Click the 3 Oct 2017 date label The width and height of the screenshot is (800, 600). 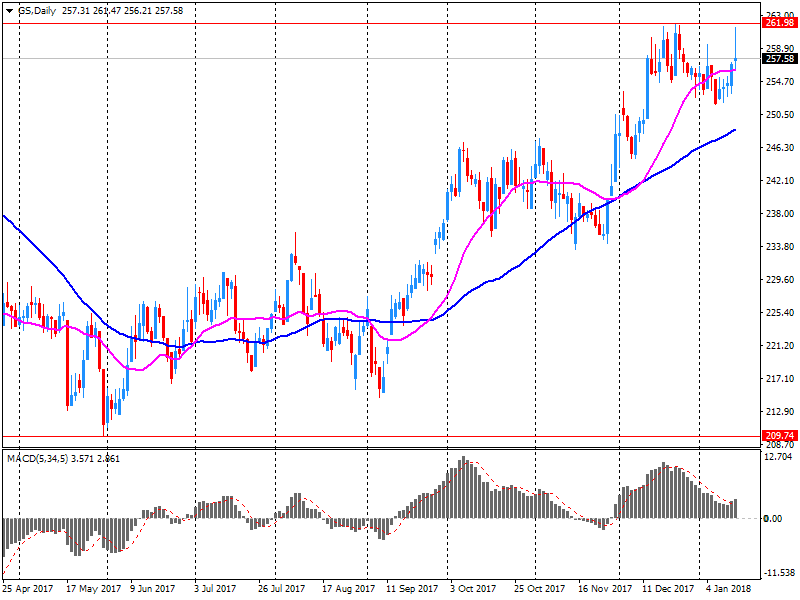(473, 589)
